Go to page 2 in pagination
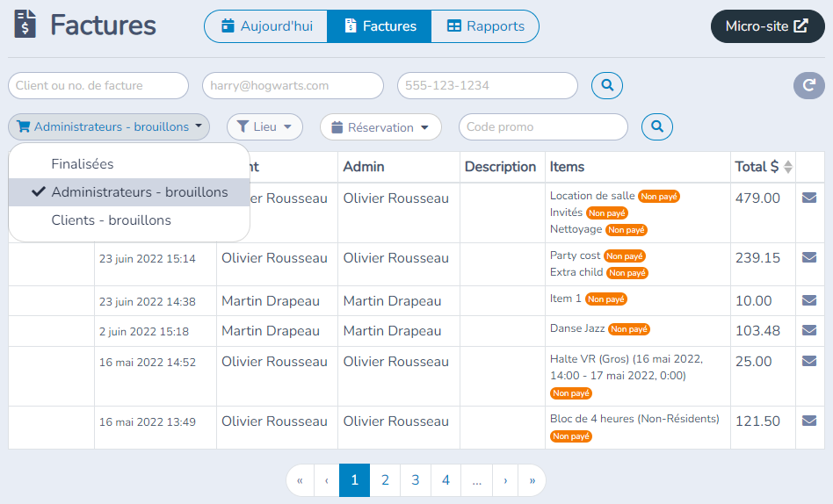The image size is (833, 504). coord(385,480)
